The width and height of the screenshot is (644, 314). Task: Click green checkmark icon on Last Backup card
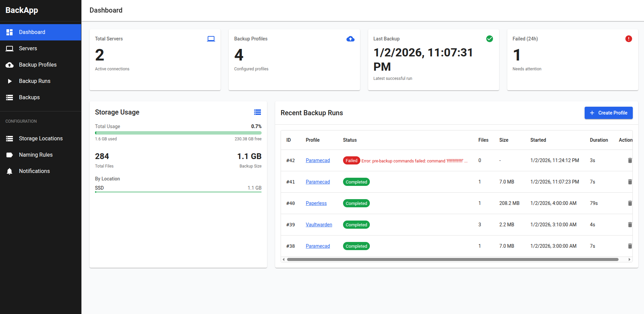coord(490,39)
